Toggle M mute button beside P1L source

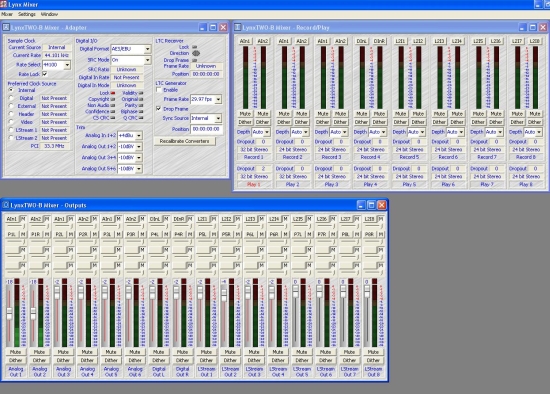pos(23,234)
